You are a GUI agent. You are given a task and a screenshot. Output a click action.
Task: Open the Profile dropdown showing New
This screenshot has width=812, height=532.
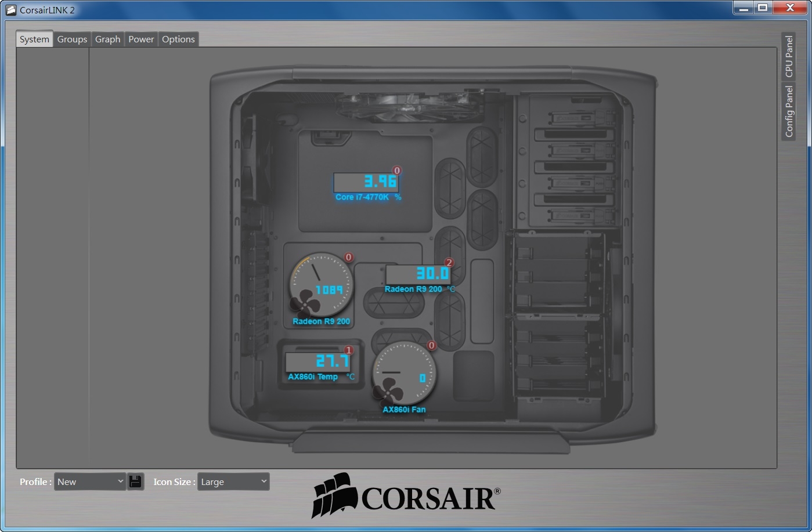click(90, 482)
